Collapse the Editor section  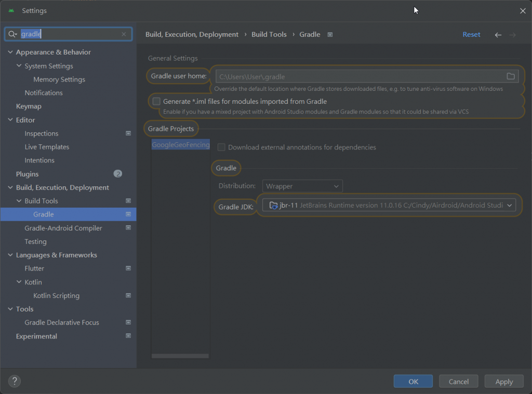[10, 120]
